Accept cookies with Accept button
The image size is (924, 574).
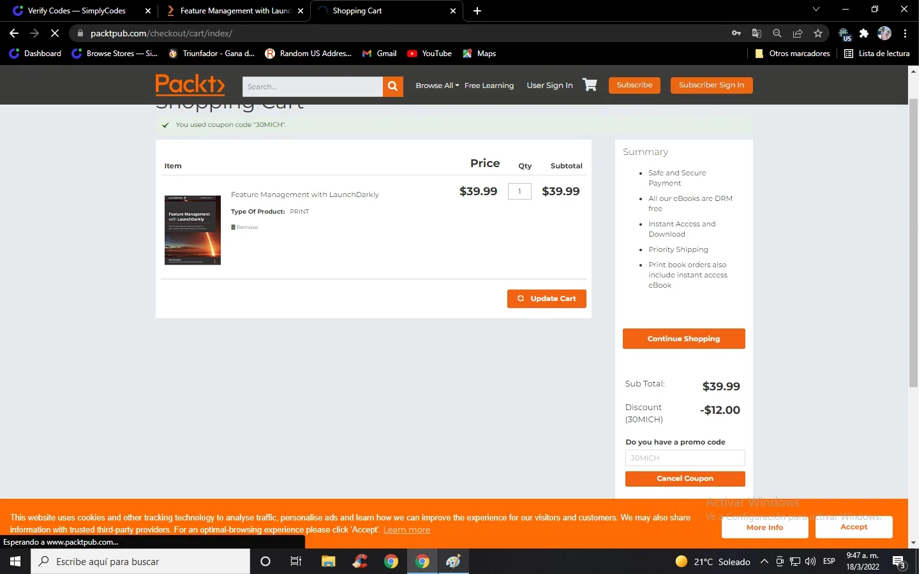854,527
